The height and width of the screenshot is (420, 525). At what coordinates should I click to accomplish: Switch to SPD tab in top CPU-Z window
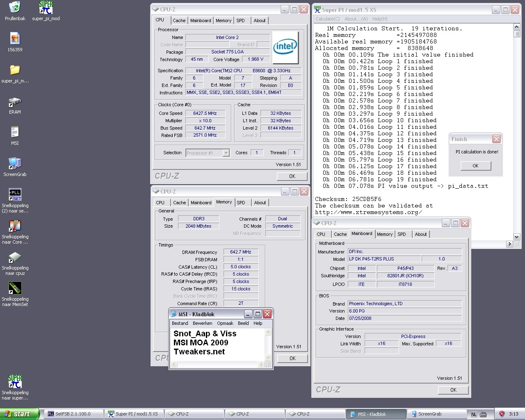coord(240,21)
